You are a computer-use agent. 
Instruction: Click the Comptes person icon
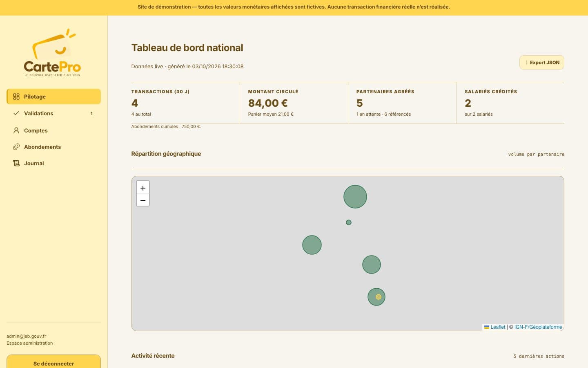(16, 130)
